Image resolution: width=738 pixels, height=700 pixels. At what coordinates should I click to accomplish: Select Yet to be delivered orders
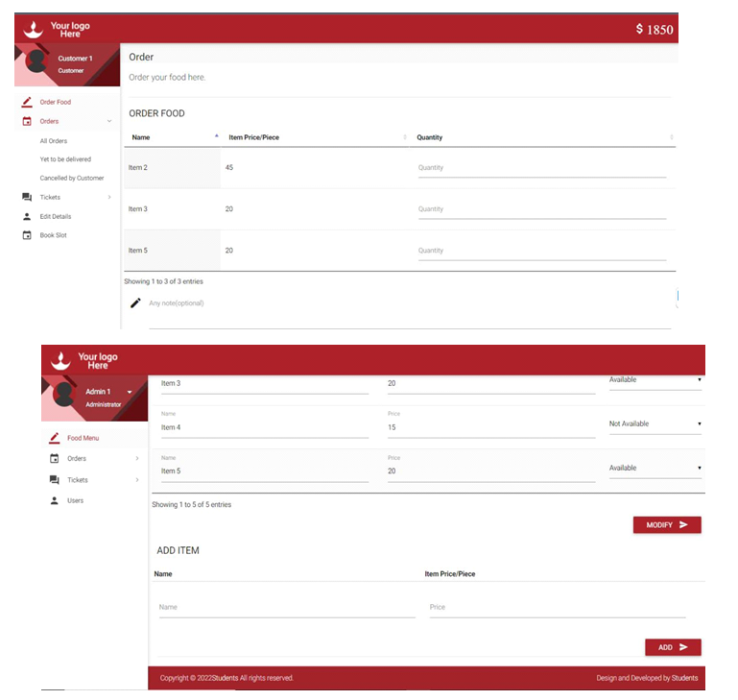pyautogui.click(x=65, y=159)
